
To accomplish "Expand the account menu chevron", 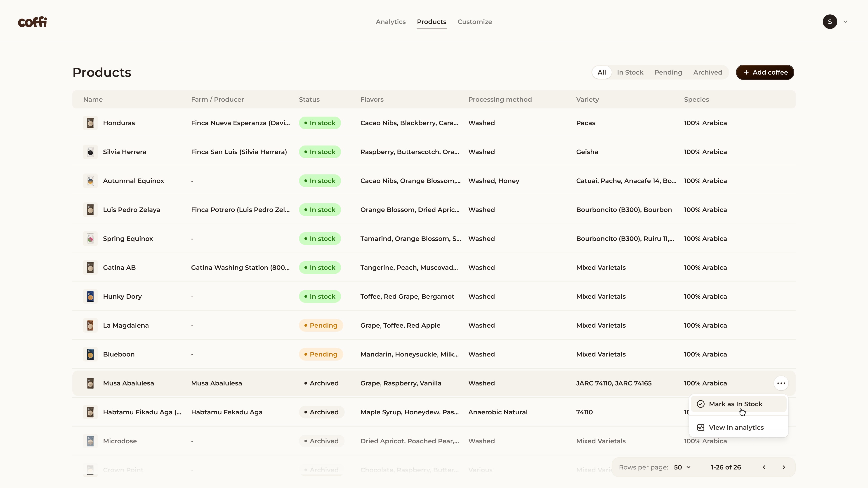I will point(845,22).
